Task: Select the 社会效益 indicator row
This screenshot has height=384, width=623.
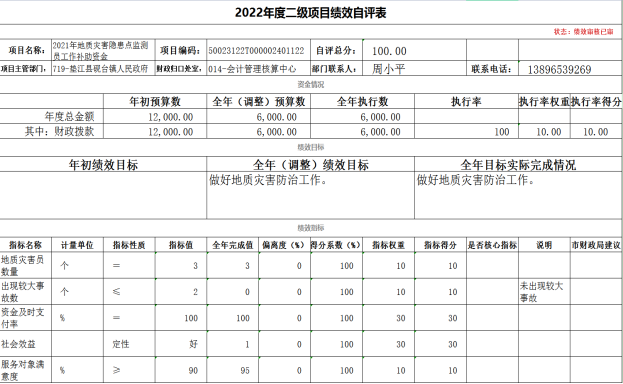Action: click(x=311, y=344)
